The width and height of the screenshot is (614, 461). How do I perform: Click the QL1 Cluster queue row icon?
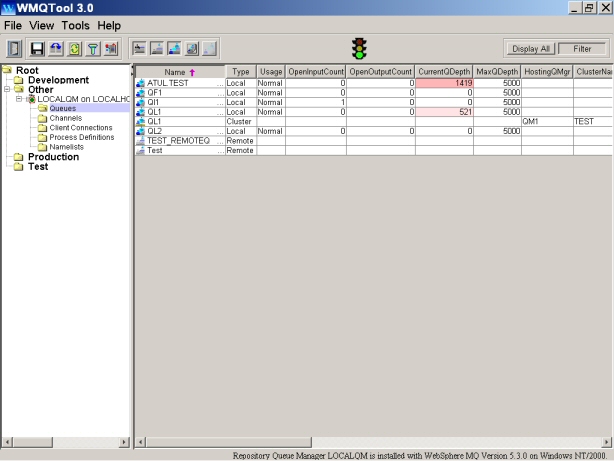[140, 121]
